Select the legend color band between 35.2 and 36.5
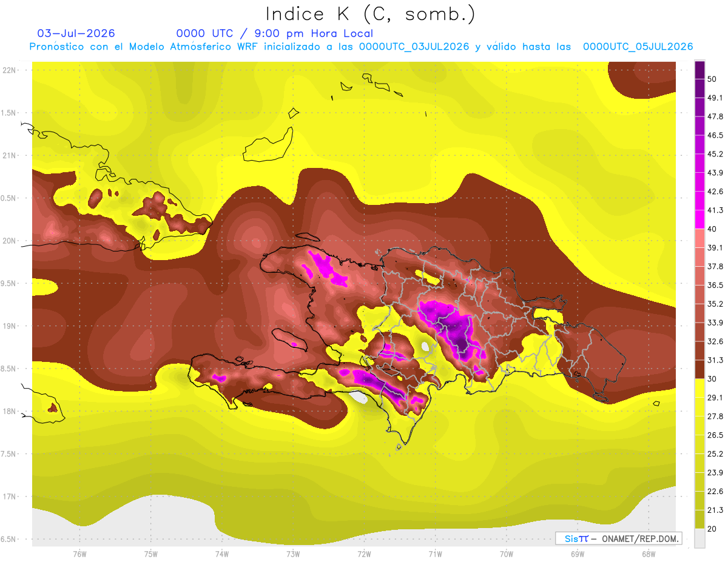The width and height of the screenshot is (728, 562). tap(699, 295)
